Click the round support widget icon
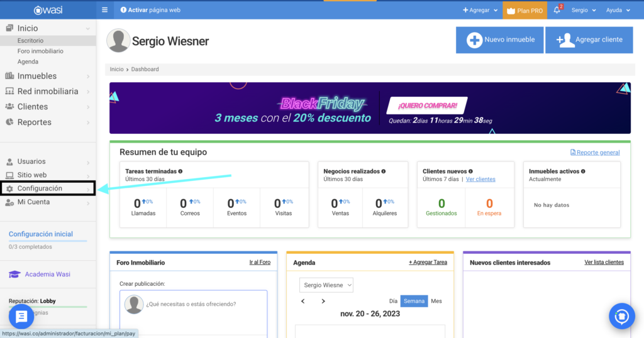Viewport: 644px width, 338px height. pos(622,316)
